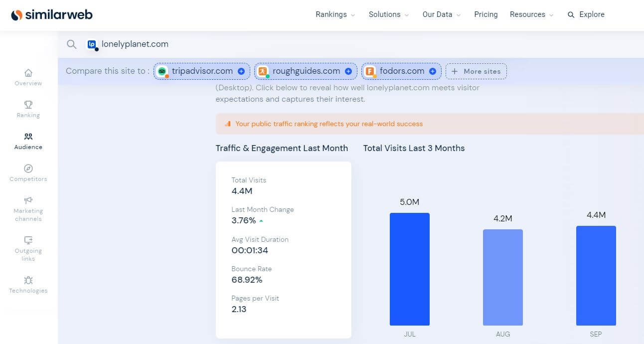Open the Competitors compass icon
Viewport: 644px width, 344px height.
coord(28,169)
